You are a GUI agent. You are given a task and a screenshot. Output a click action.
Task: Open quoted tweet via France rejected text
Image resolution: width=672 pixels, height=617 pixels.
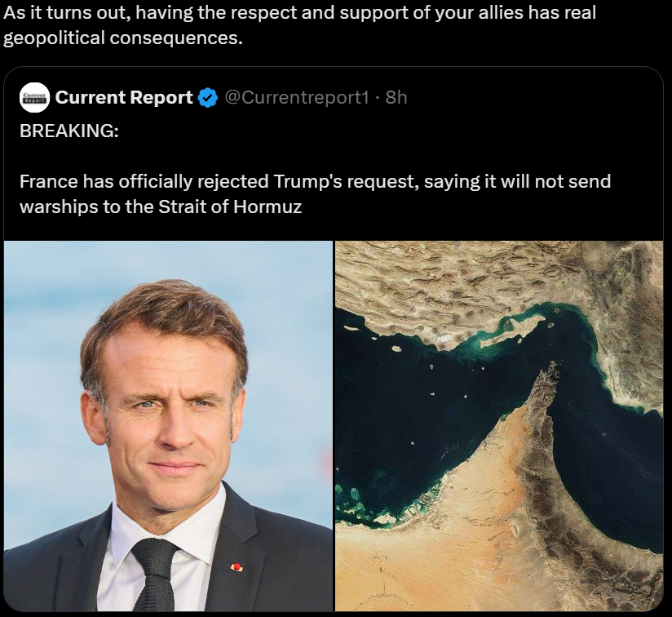315,181
